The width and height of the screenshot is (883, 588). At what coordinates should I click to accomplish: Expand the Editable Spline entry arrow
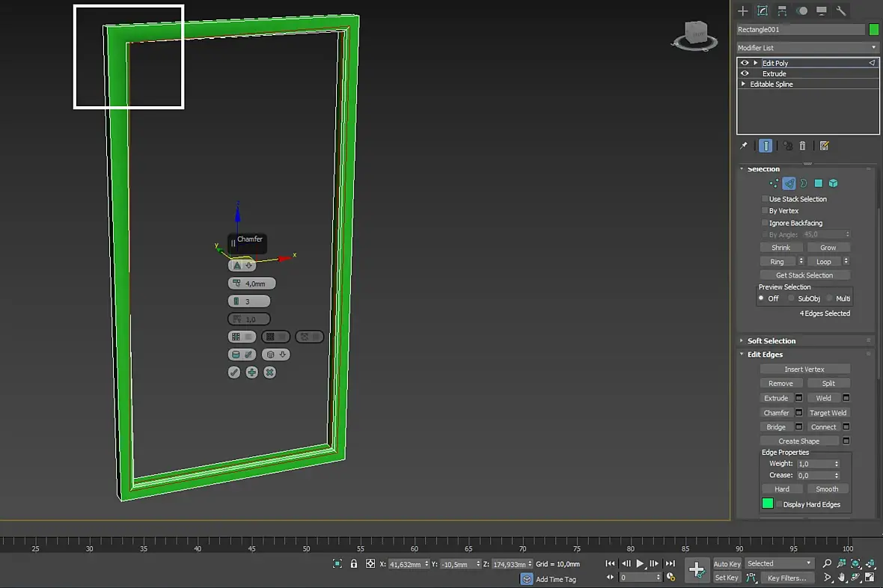[743, 84]
